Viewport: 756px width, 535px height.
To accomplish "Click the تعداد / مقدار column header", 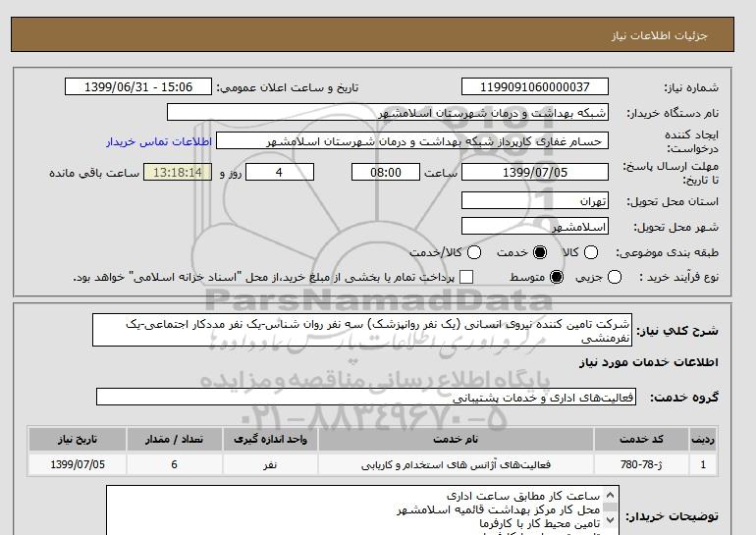I will [x=174, y=439].
